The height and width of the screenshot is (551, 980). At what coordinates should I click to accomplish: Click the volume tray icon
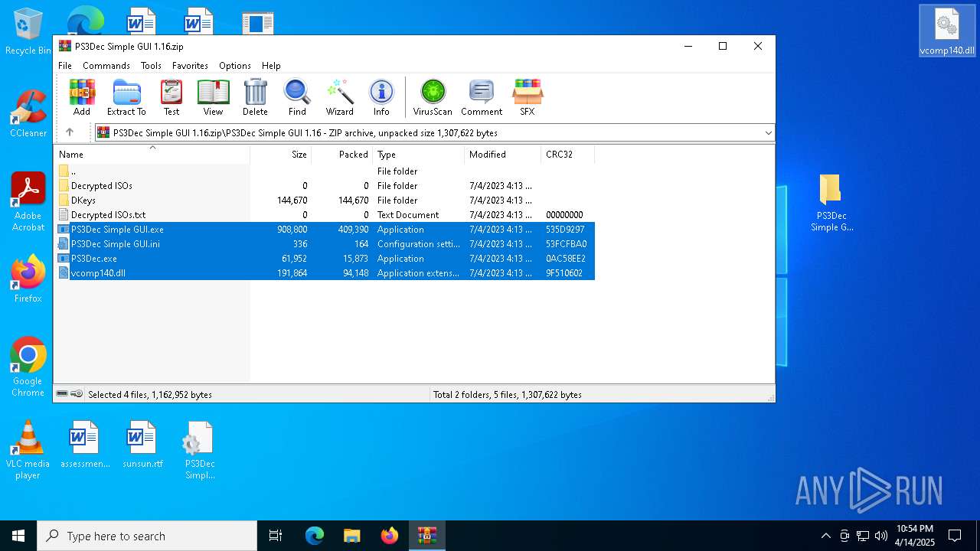pos(881,536)
